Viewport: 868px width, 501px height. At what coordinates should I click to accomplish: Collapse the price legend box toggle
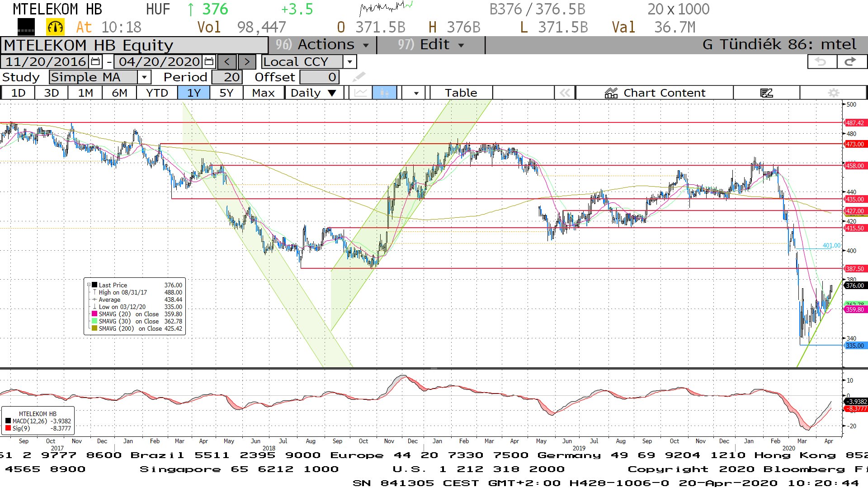[x=89, y=285]
